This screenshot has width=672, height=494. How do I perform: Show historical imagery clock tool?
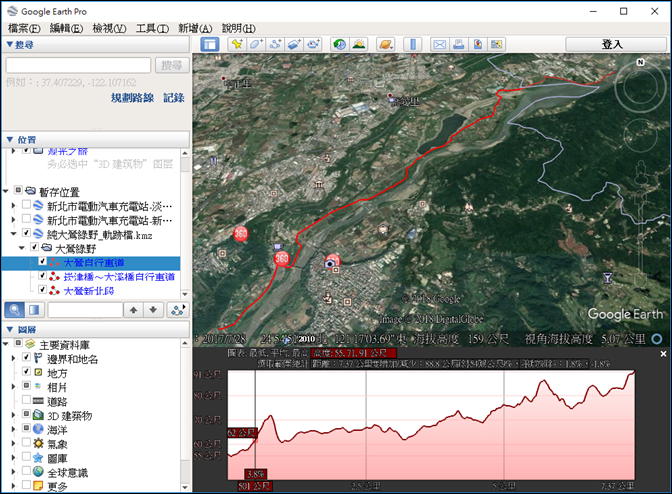tap(339, 44)
